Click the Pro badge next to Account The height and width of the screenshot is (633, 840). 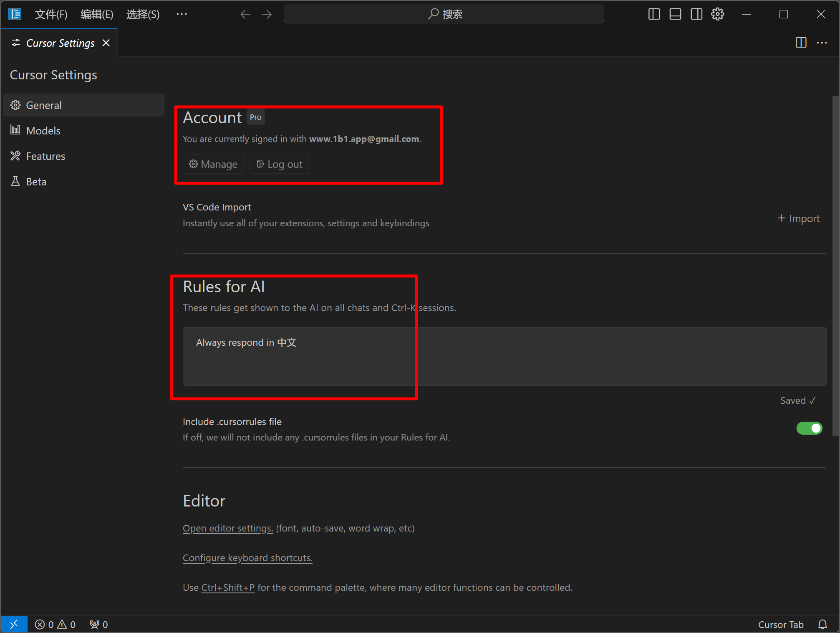click(x=256, y=117)
